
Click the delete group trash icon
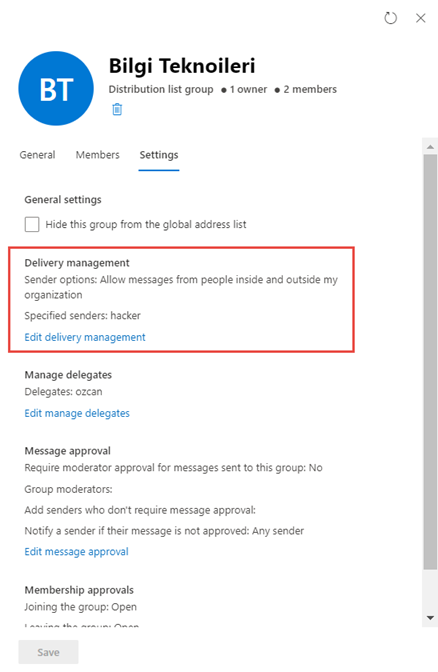[117, 109]
